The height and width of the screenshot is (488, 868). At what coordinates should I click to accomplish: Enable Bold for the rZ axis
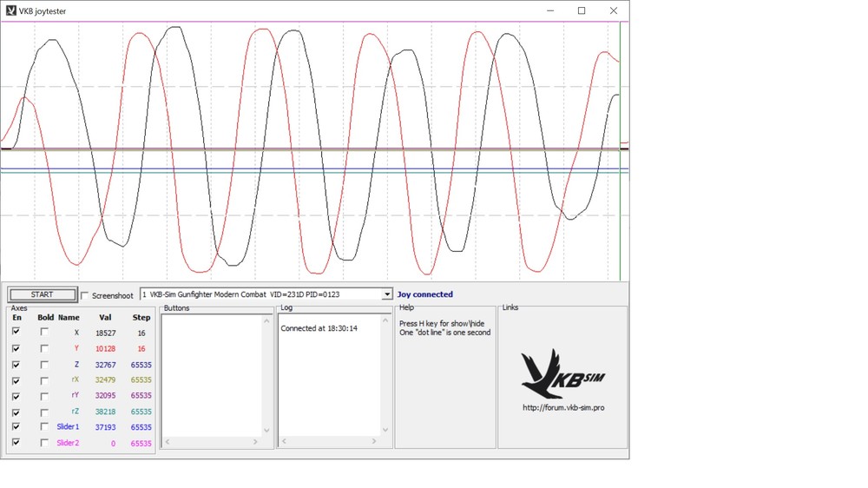(x=44, y=412)
